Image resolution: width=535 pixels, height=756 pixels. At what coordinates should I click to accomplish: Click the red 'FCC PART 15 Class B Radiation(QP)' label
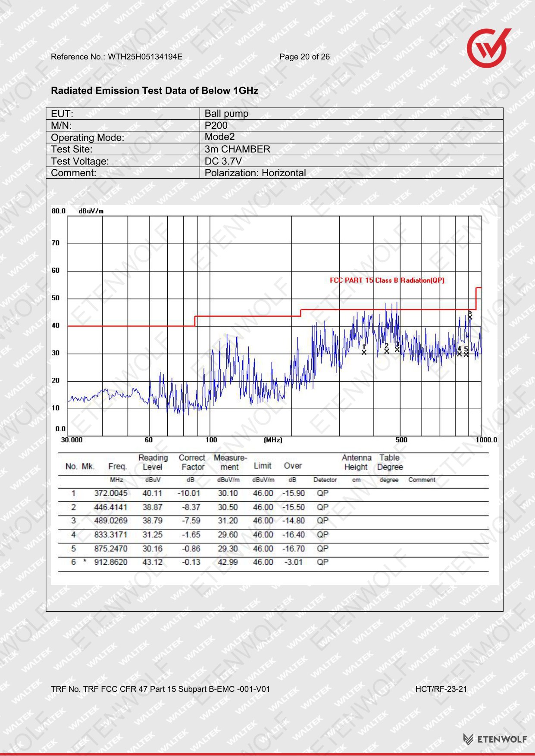coord(387,280)
